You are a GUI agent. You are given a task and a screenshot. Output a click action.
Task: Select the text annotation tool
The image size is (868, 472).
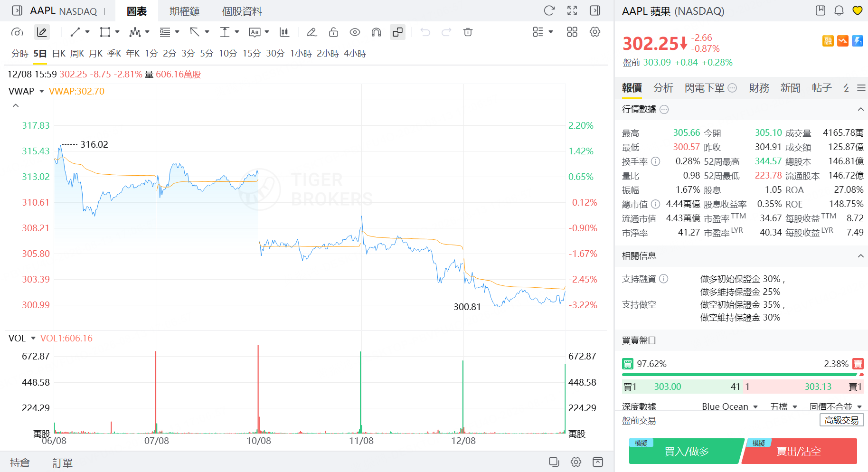coord(255,32)
